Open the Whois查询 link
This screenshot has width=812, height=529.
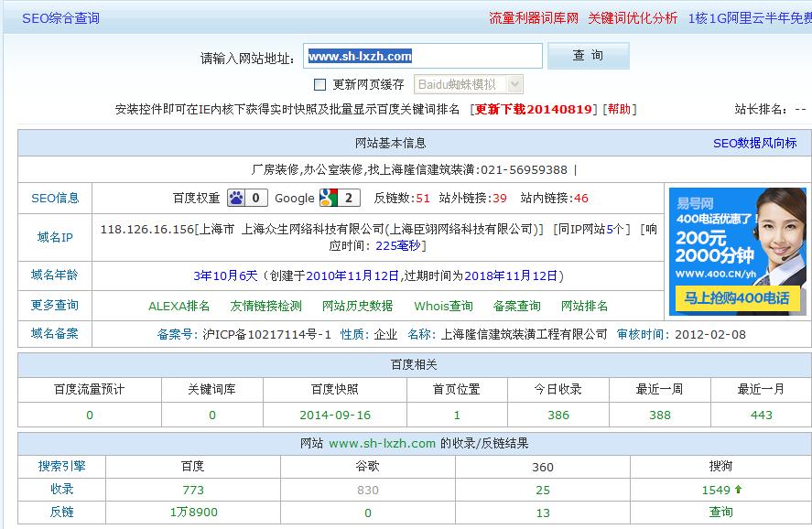pos(443,306)
